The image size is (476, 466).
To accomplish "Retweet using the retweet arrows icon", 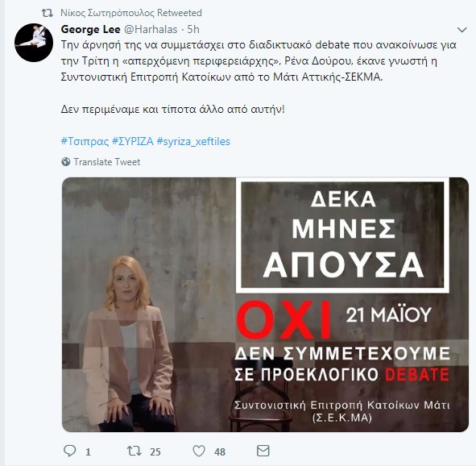I will 135,451.
